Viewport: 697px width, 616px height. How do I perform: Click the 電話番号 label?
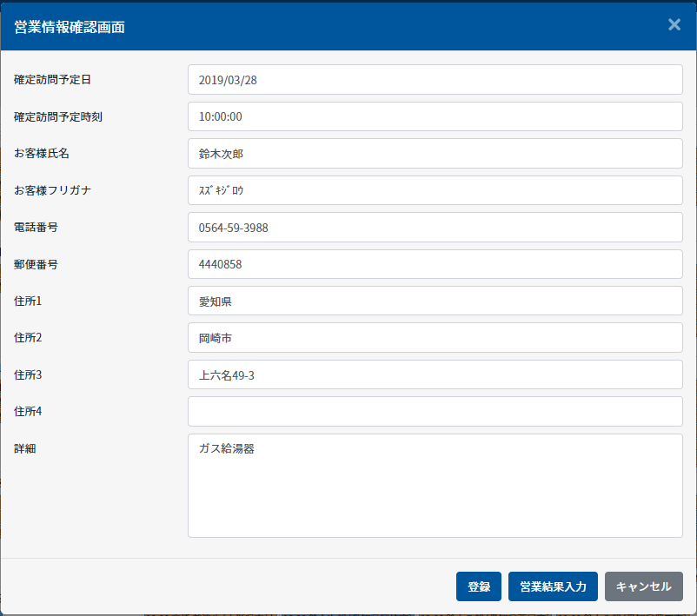36,227
